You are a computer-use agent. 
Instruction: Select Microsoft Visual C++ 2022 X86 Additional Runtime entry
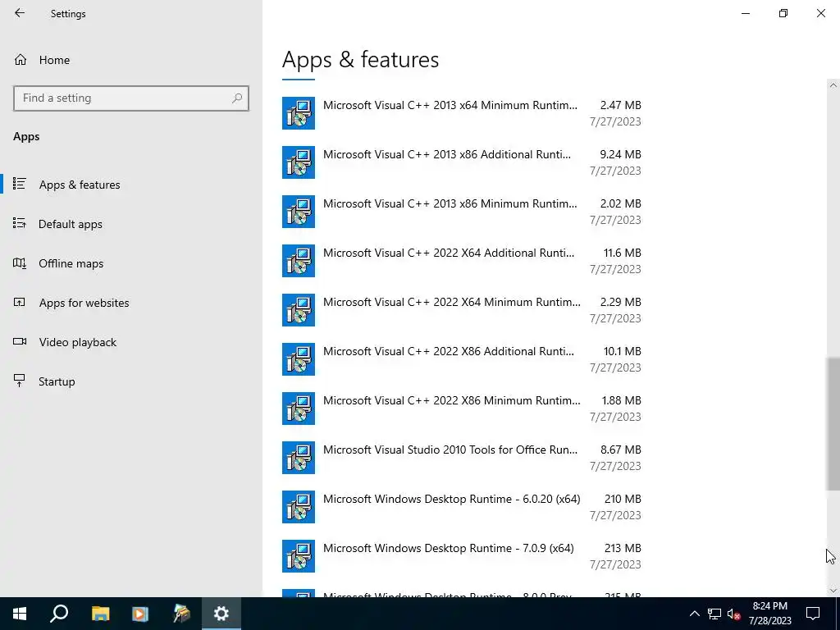point(463,359)
